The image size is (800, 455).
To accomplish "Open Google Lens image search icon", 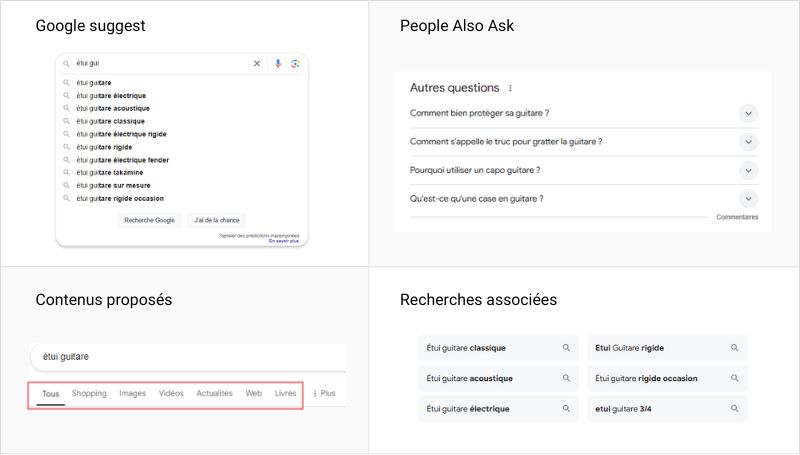I will [x=295, y=63].
